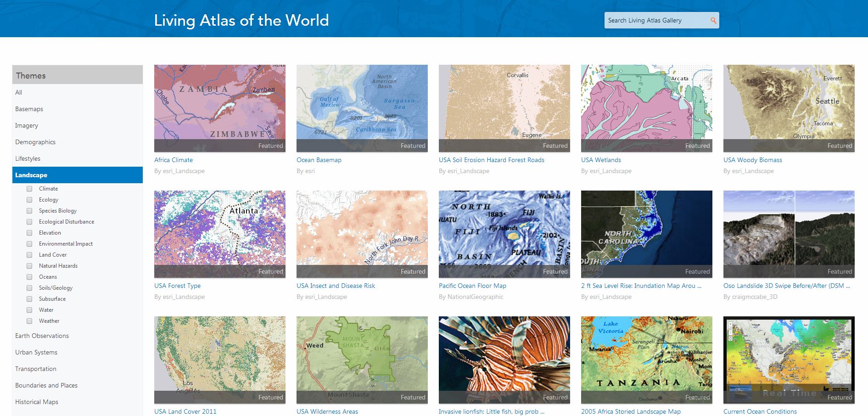Open the Pacific Ocean Floor Map thumbnail
This screenshot has width=868, height=416.
click(504, 234)
